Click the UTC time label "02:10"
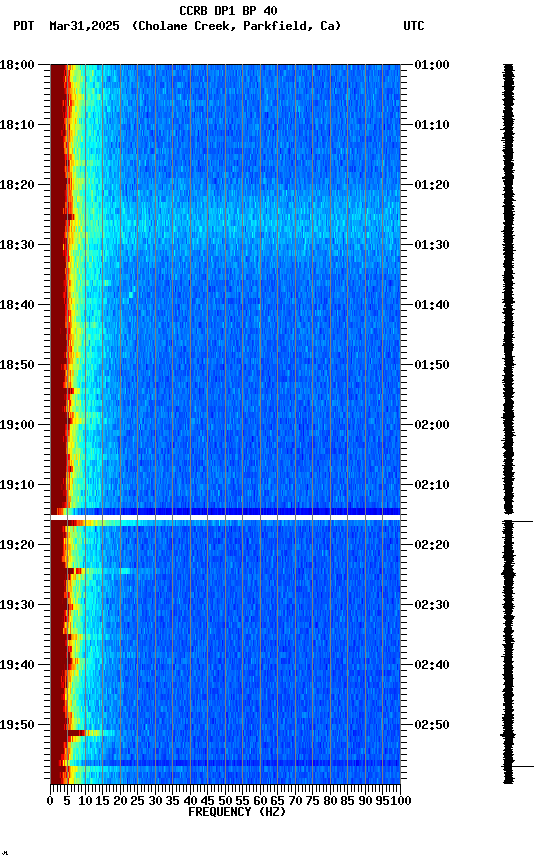 tap(432, 485)
